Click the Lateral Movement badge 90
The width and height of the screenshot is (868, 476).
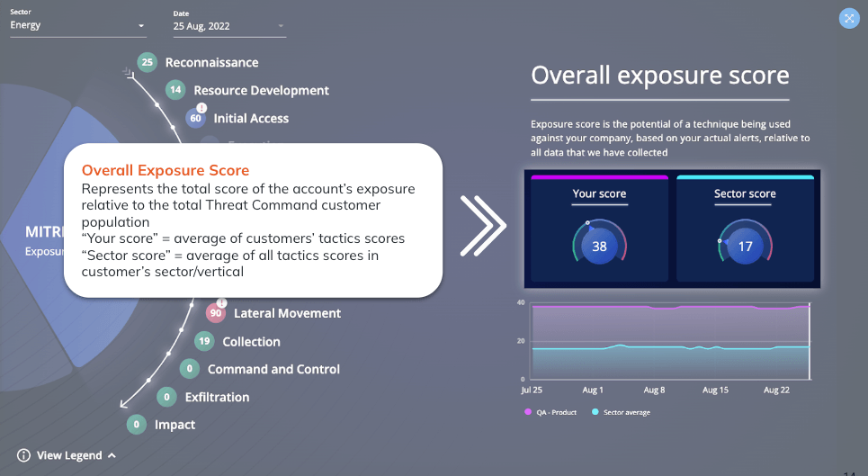[x=216, y=313]
